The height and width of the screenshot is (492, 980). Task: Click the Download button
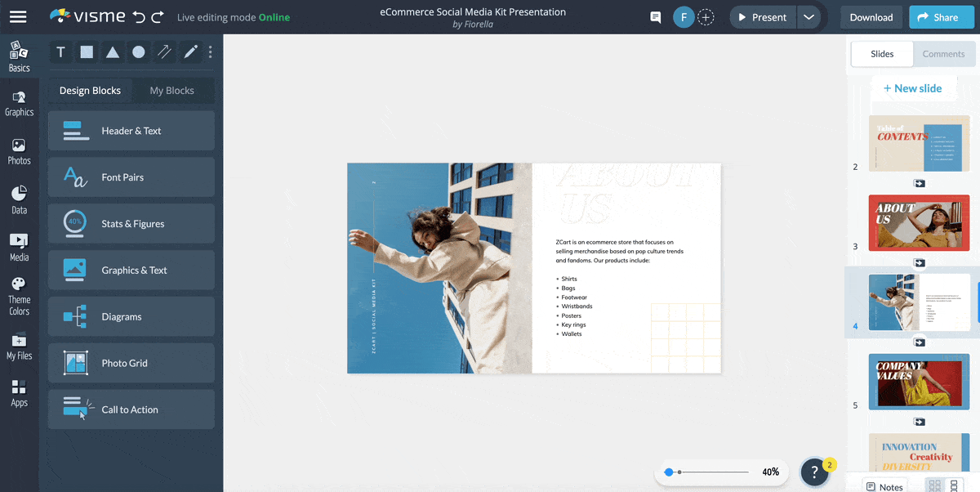[x=871, y=16]
